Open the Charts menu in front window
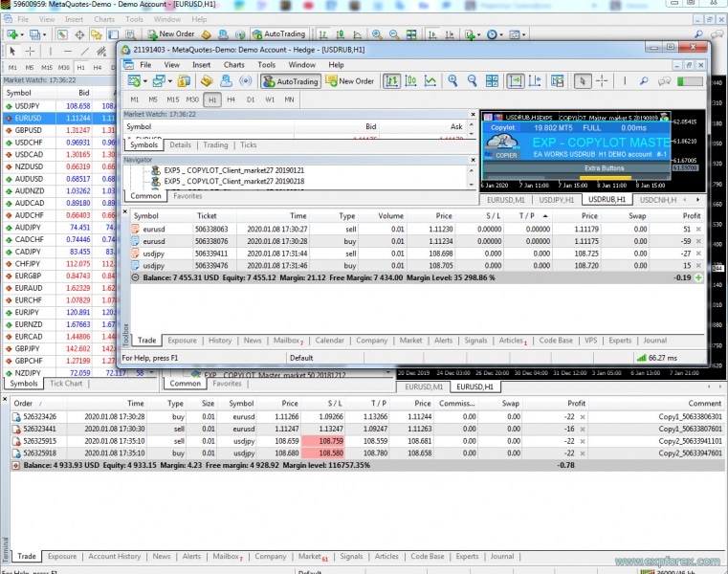The image size is (728, 574). click(x=233, y=65)
